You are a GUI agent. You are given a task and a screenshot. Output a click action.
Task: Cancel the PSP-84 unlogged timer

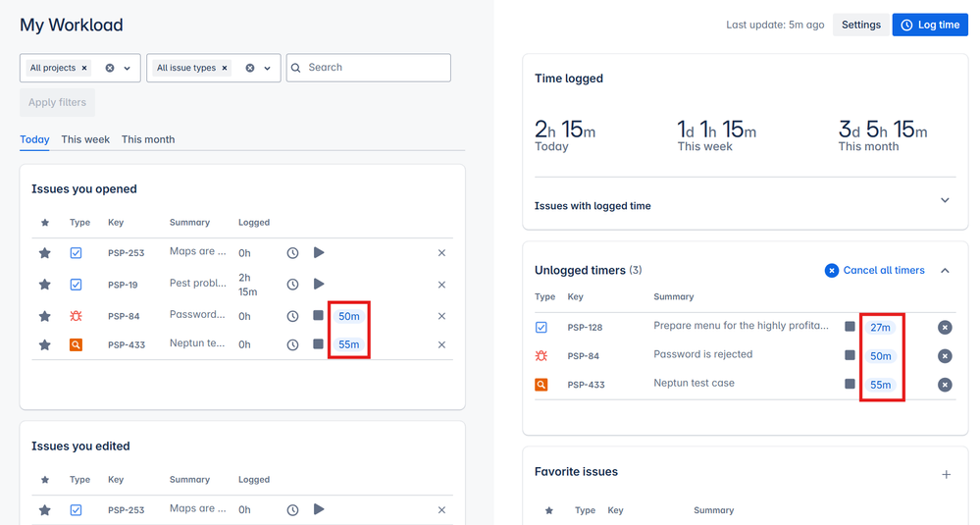tap(945, 355)
